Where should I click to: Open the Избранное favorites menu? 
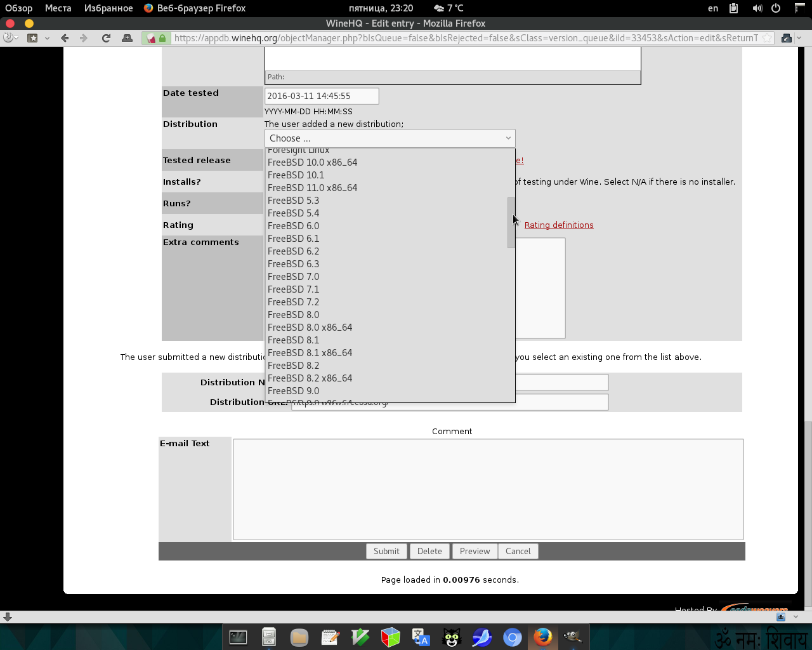coord(108,8)
